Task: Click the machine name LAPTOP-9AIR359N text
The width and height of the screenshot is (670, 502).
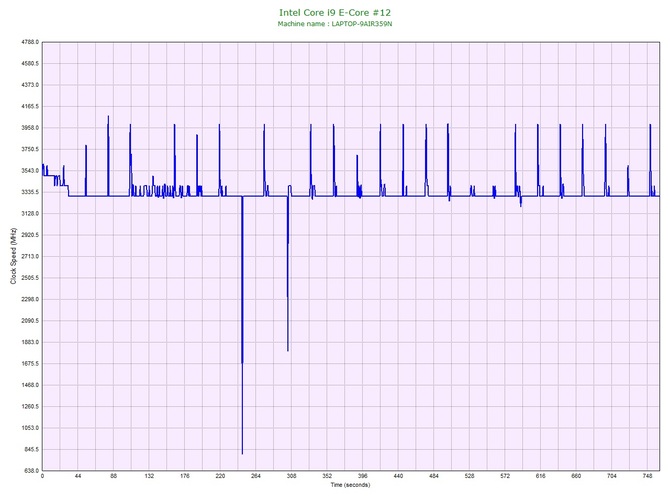Action: (x=335, y=24)
